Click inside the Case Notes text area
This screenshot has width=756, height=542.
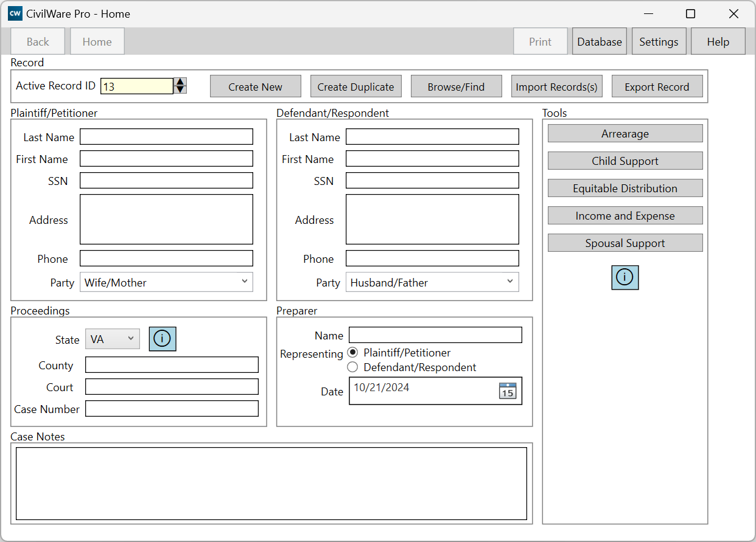271,484
